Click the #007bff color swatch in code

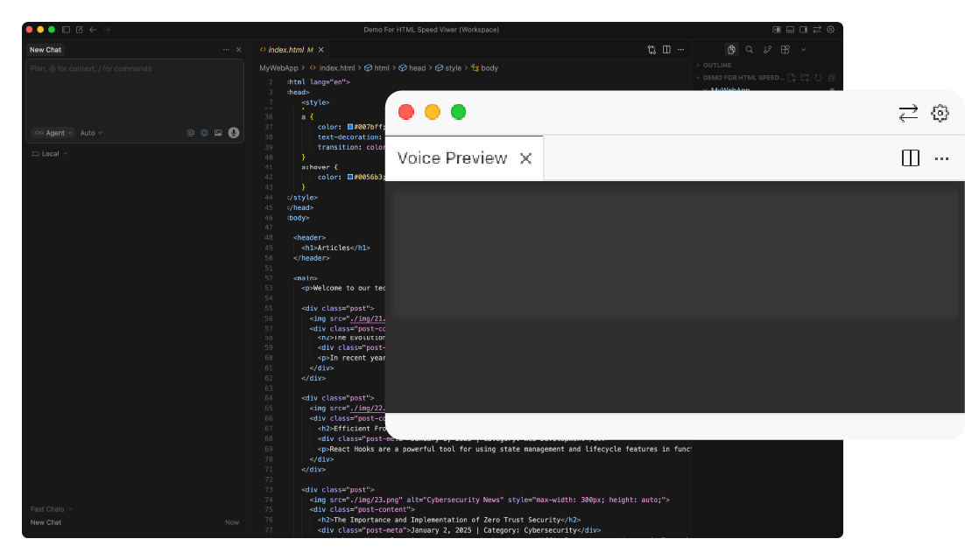pos(350,127)
